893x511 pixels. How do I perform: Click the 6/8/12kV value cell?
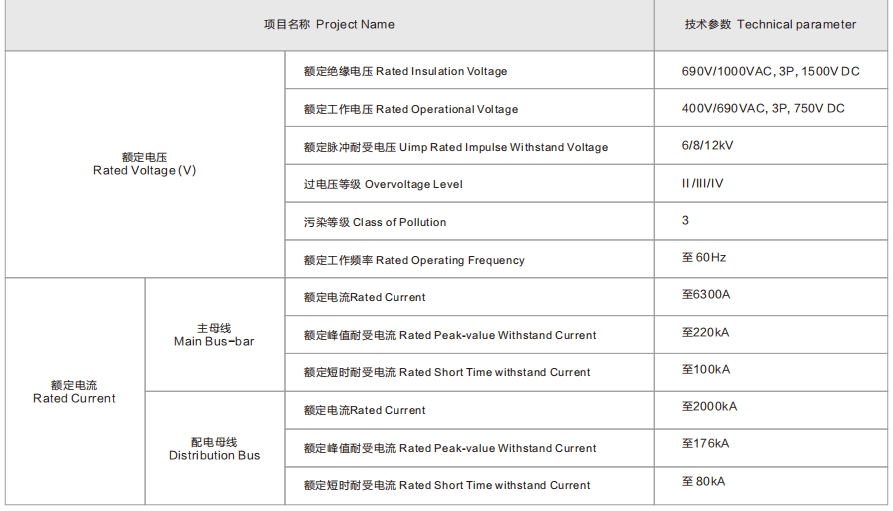(x=707, y=145)
